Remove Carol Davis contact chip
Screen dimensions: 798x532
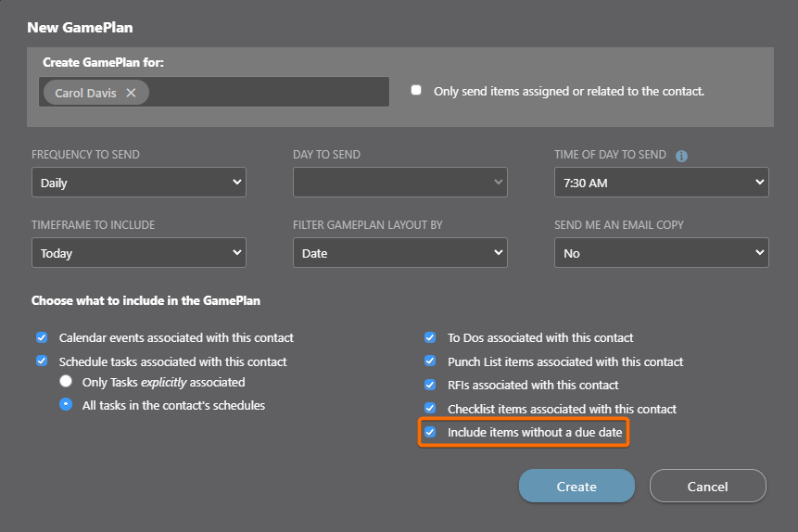[x=131, y=93]
